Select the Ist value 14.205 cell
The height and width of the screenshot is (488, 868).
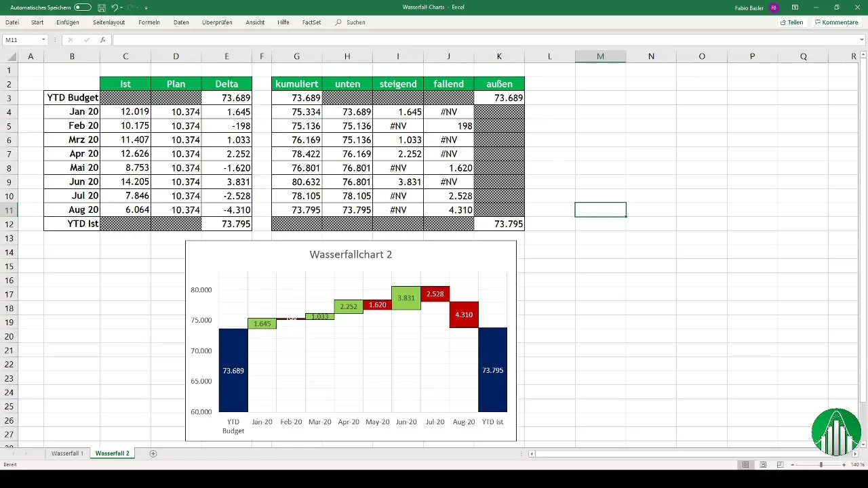[125, 182]
